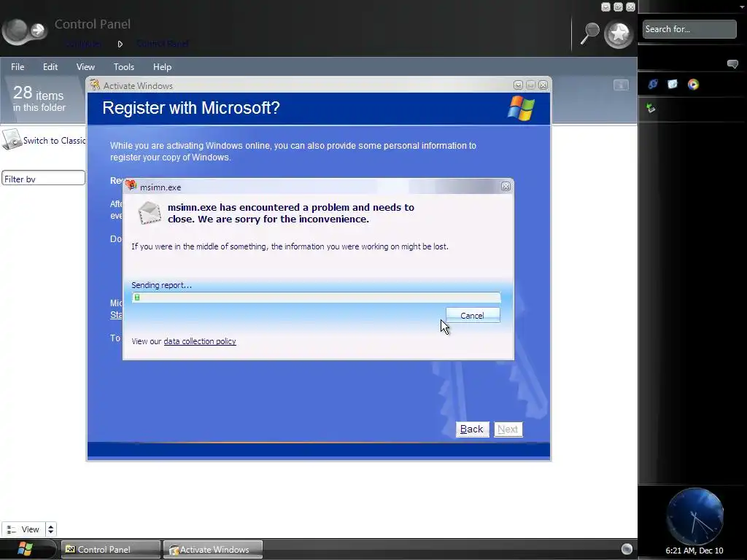This screenshot has width=747, height=560.
Task: Click the Computer breadcrumb link
Action: pos(83,44)
